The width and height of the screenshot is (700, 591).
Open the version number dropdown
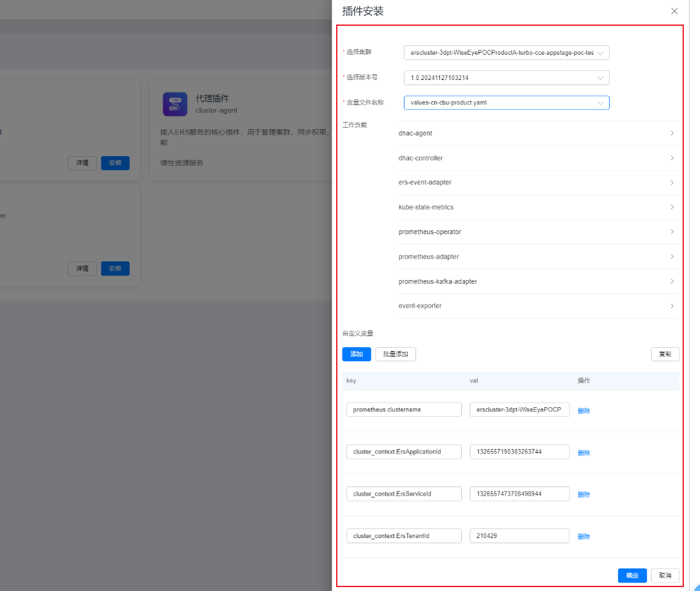[x=506, y=78]
